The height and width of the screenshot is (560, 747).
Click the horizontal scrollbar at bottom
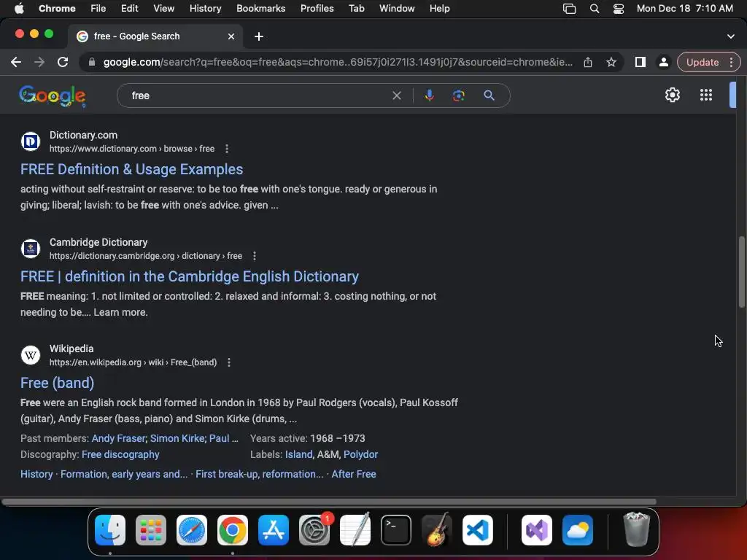329,502
